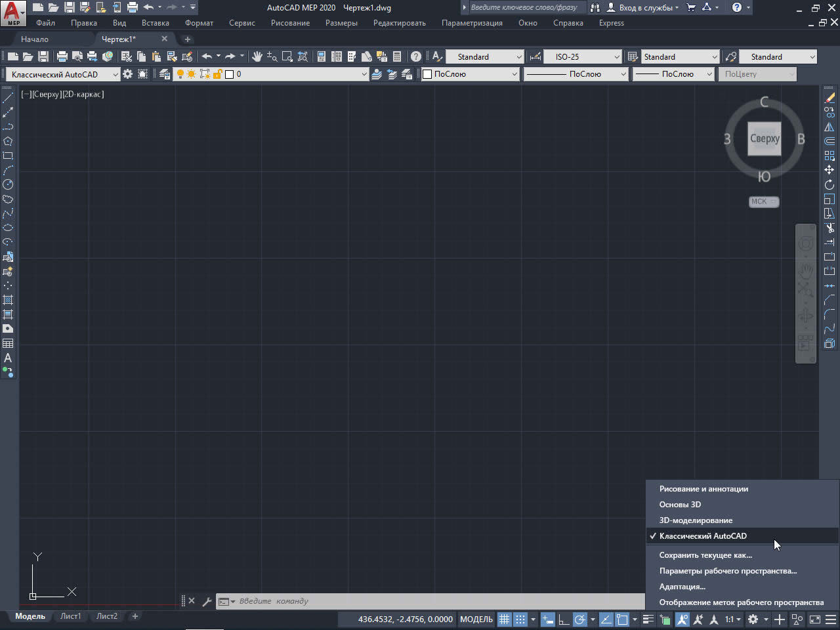Click the Customization icon in status bar

point(831,619)
